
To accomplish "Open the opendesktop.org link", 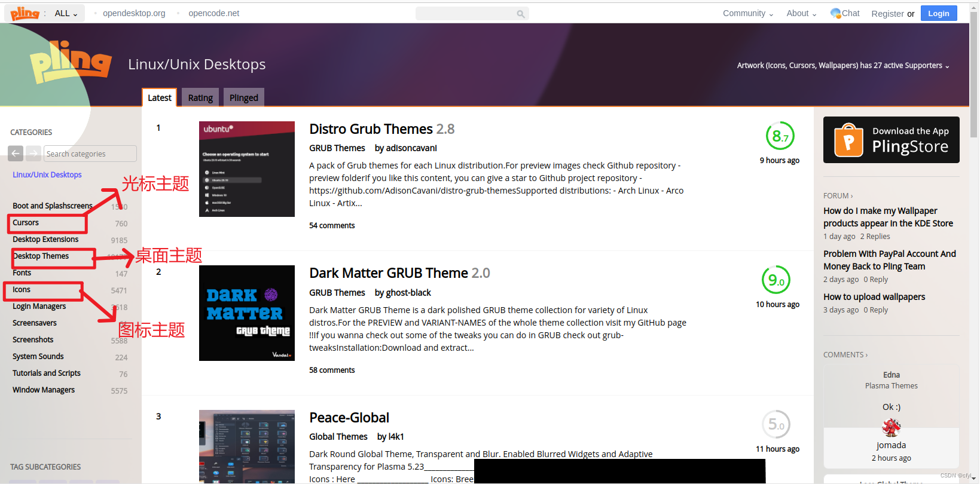I will click(134, 13).
